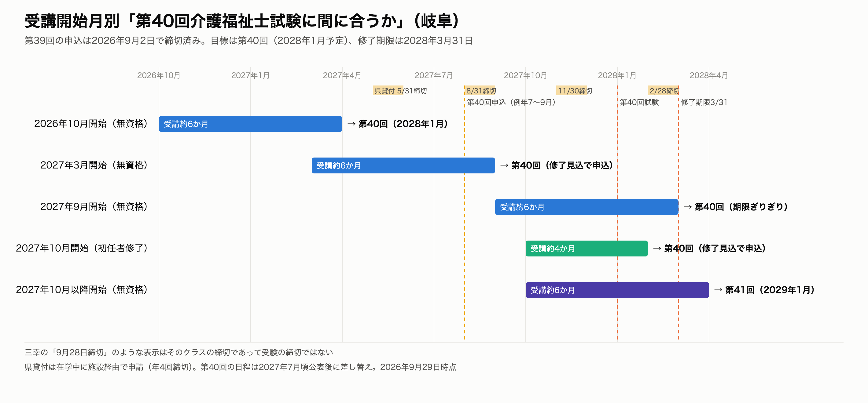Image resolution: width=868 pixels, height=403 pixels.
Task: Click the green 受講約4か月 bar
Action: click(x=587, y=249)
